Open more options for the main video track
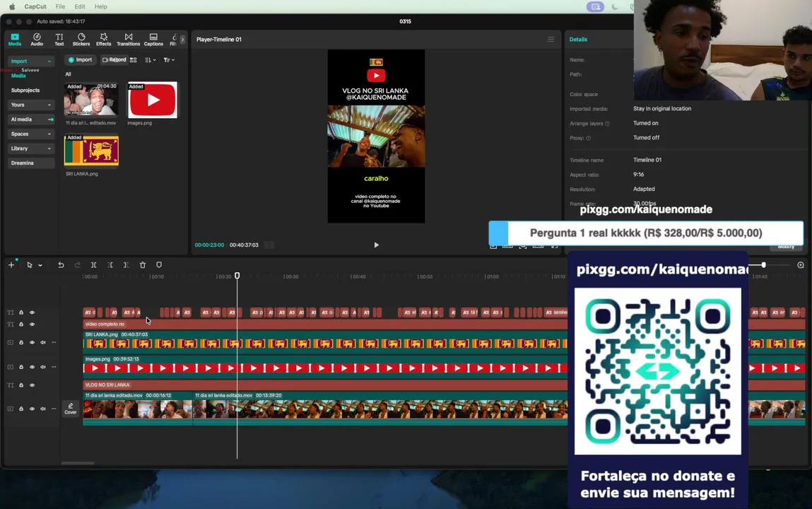This screenshot has height=509, width=812. [x=54, y=409]
